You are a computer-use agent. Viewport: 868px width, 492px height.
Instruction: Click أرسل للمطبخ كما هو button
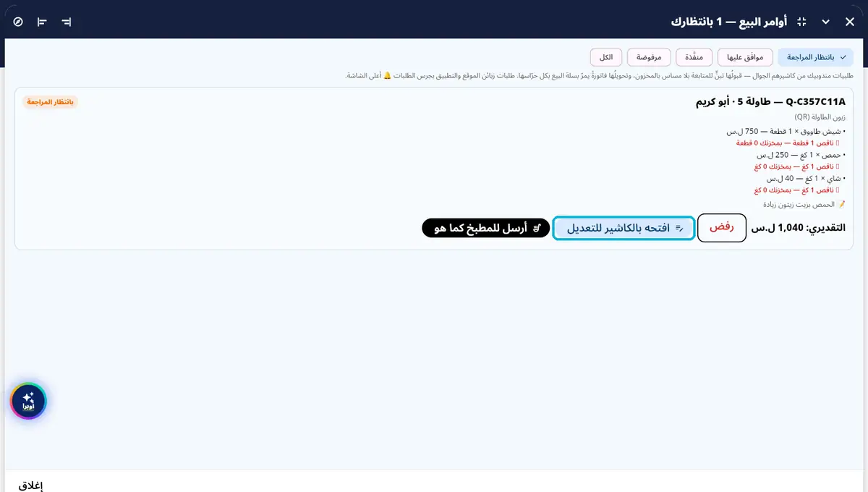(x=485, y=228)
